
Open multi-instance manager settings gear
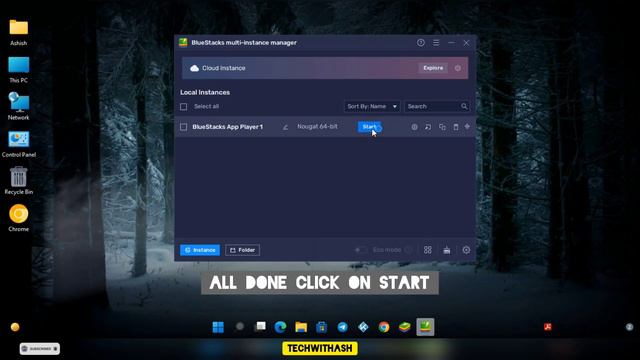tap(466, 250)
